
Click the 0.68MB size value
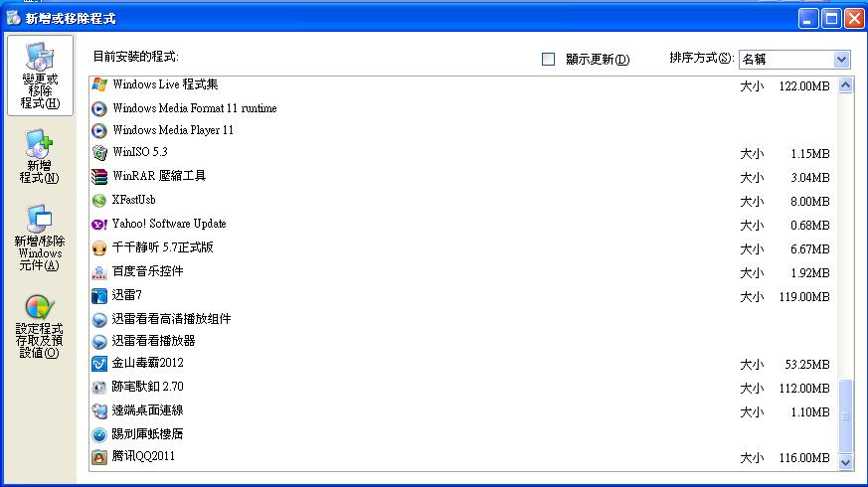[x=810, y=226]
